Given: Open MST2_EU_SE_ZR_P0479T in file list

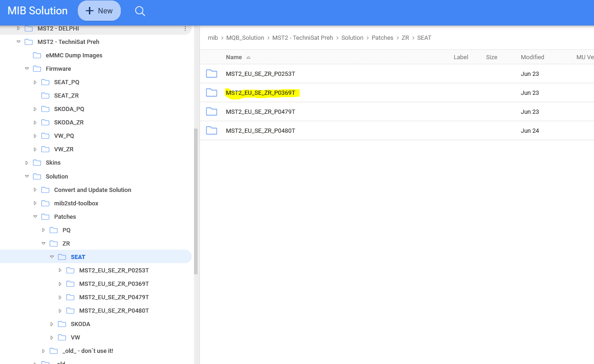Looking at the screenshot, I should click(260, 111).
